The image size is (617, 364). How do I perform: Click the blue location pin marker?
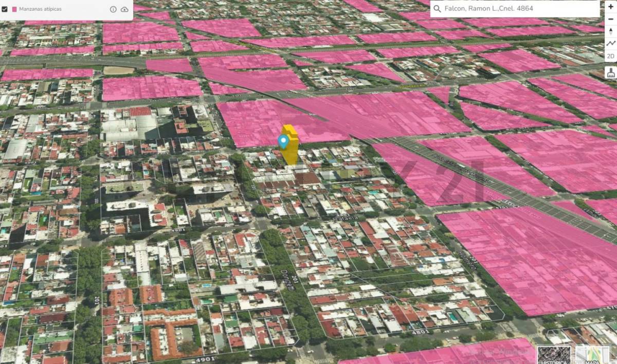click(283, 141)
